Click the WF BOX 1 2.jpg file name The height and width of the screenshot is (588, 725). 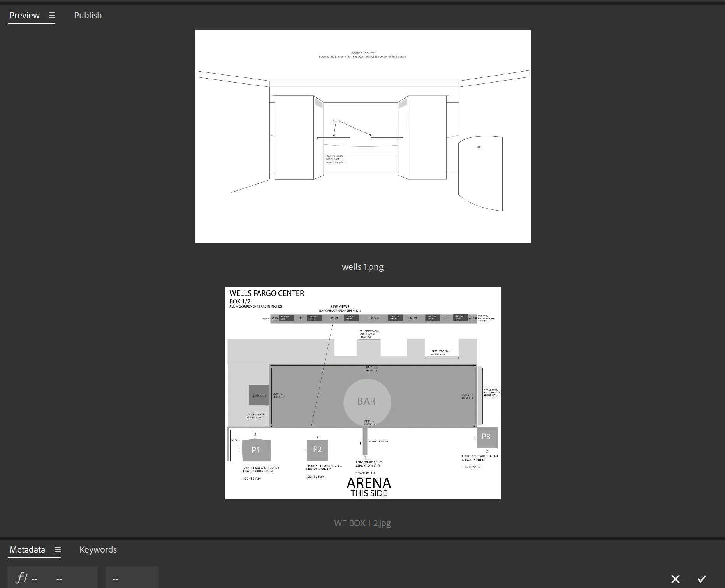pos(362,523)
